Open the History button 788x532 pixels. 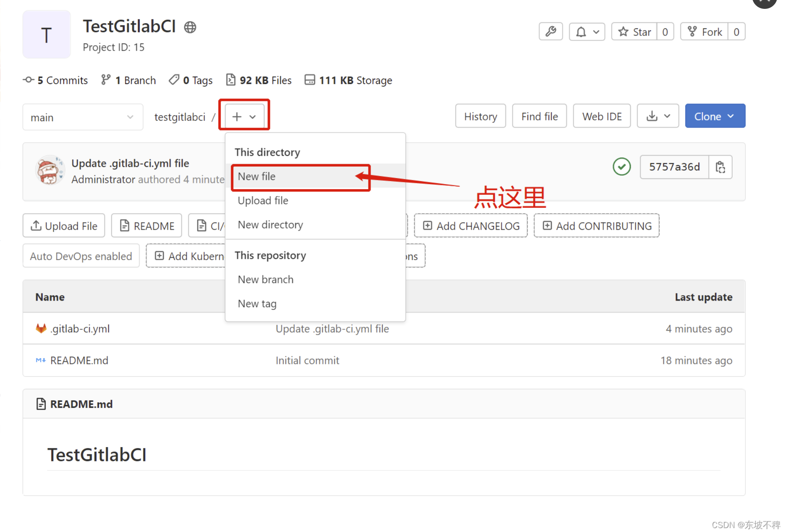coord(480,116)
